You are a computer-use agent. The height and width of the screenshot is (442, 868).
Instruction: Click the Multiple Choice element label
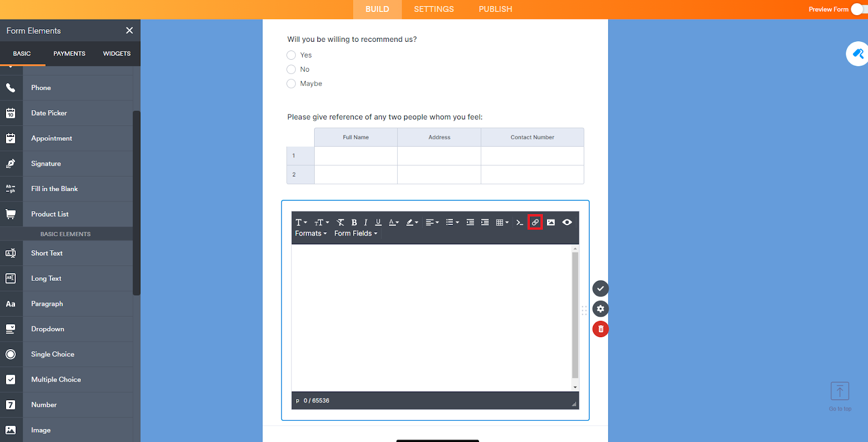[x=56, y=380]
